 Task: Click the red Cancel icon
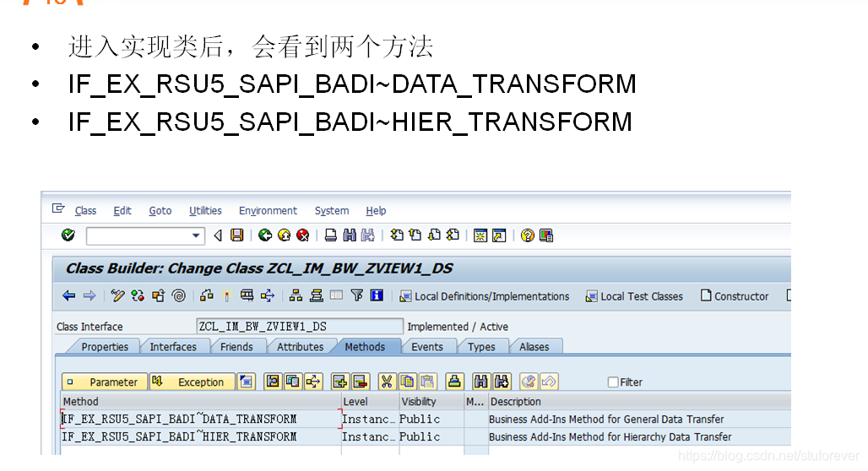(x=303, y=235)
